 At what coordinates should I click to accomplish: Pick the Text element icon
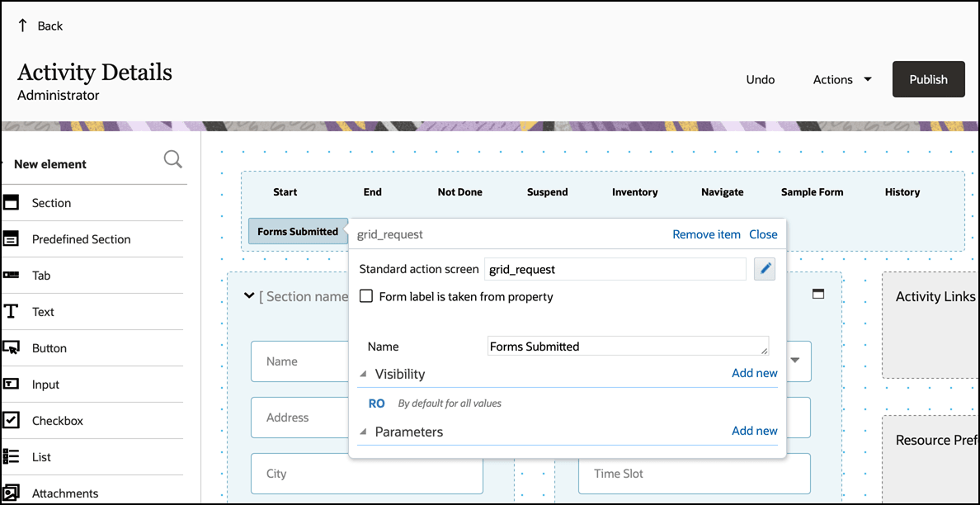point(10,311)
